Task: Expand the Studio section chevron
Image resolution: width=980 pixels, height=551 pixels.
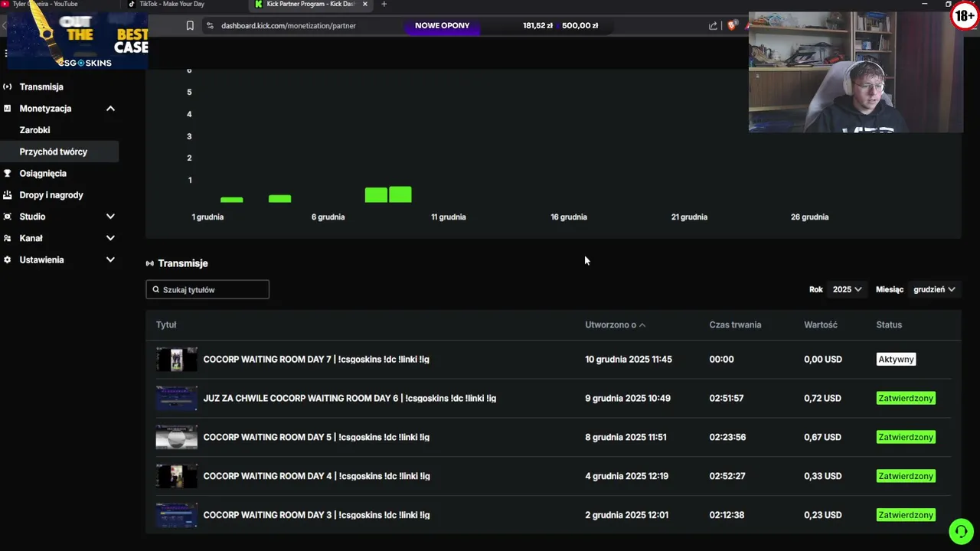Action: [110, 217]
